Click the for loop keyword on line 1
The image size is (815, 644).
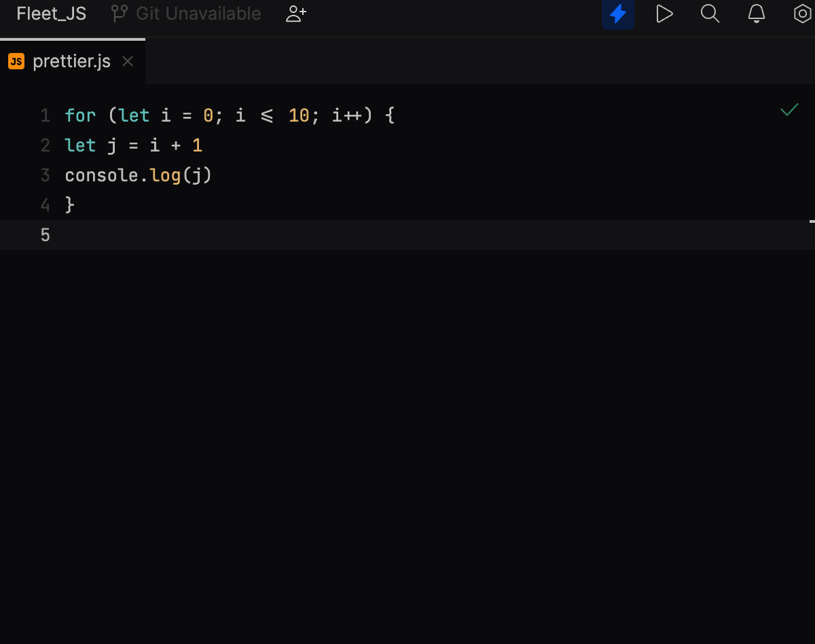point(79,115)
